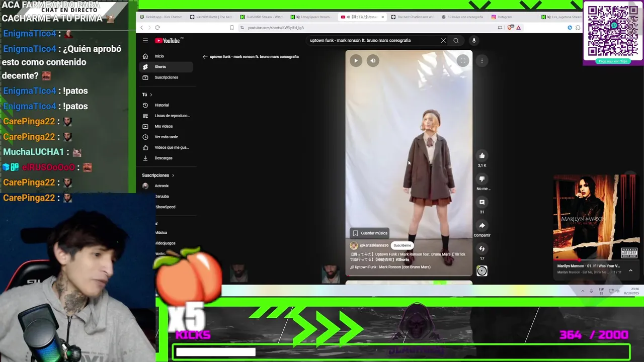Open the ShowSpeed channel subscription
This screenshot has width=644, height=362.
tap(166, 207)
